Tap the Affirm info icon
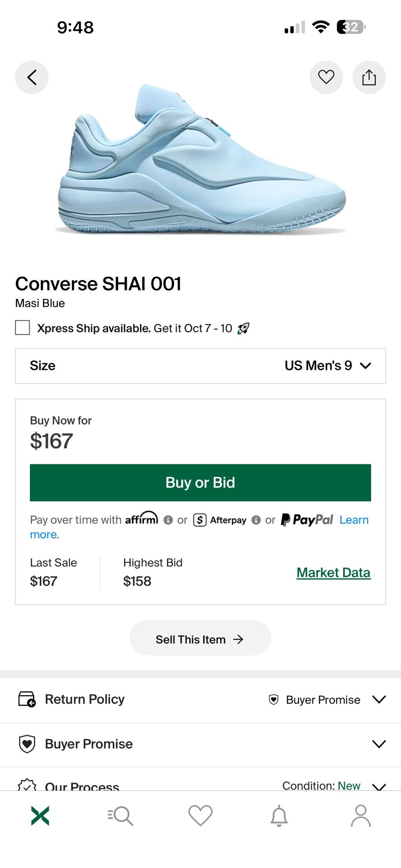The image size is (401, 868). click(x=168, y=520)
